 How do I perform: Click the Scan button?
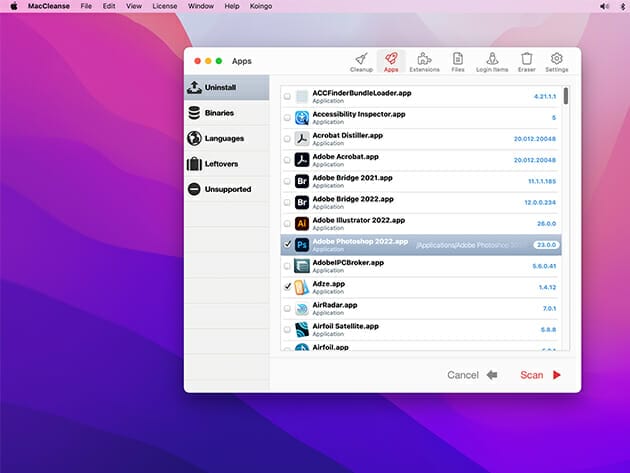point(541,375)
